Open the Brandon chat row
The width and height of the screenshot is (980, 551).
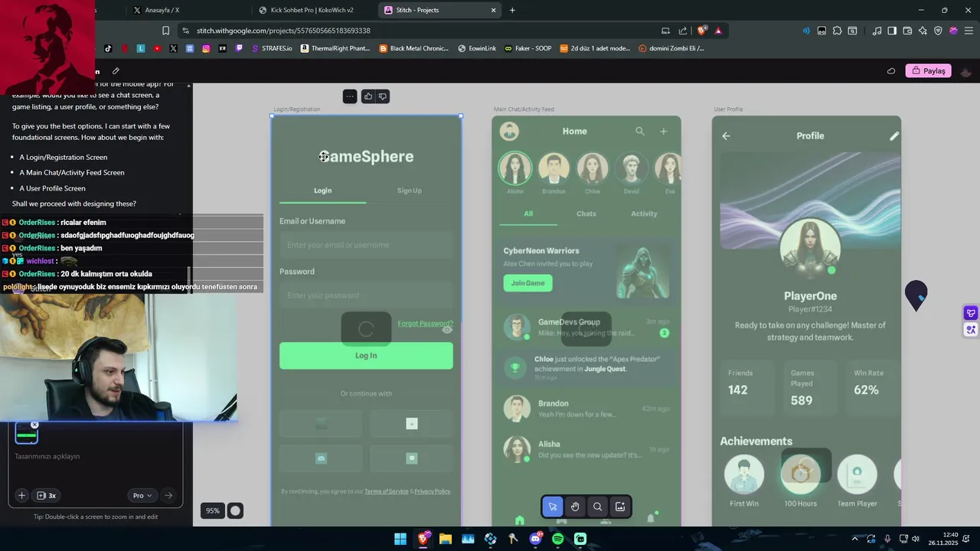586,409
